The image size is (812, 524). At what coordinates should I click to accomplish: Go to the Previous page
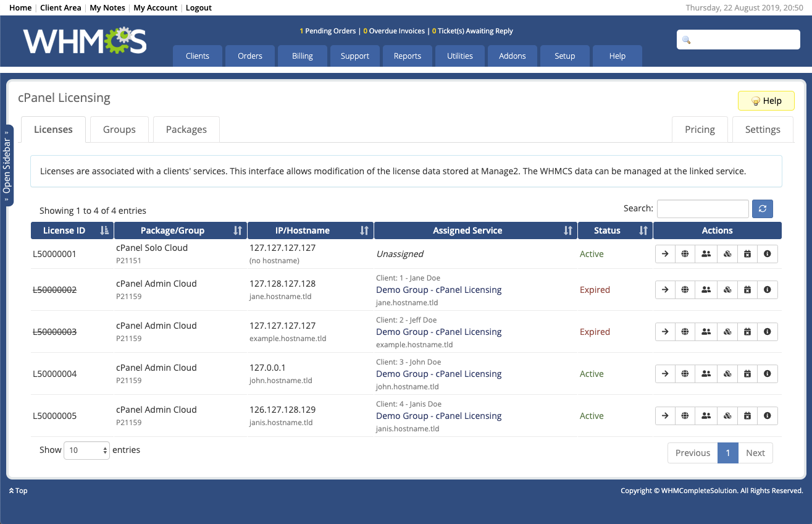693,453
